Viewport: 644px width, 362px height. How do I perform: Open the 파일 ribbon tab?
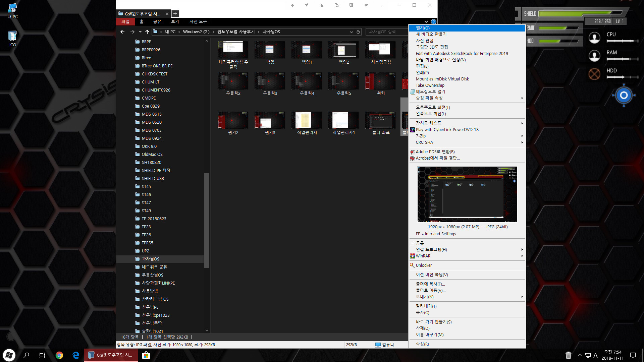click(x=125, y=21)
